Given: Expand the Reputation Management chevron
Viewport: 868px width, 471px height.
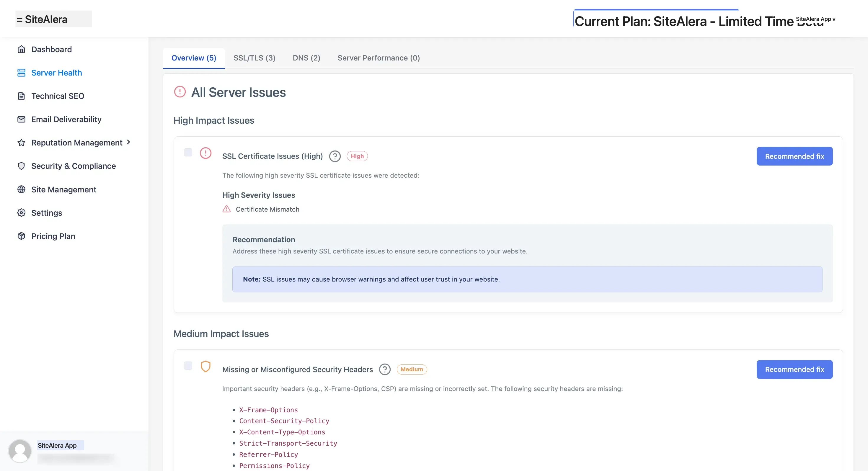Looking at the screenshot, I should 128,142.
